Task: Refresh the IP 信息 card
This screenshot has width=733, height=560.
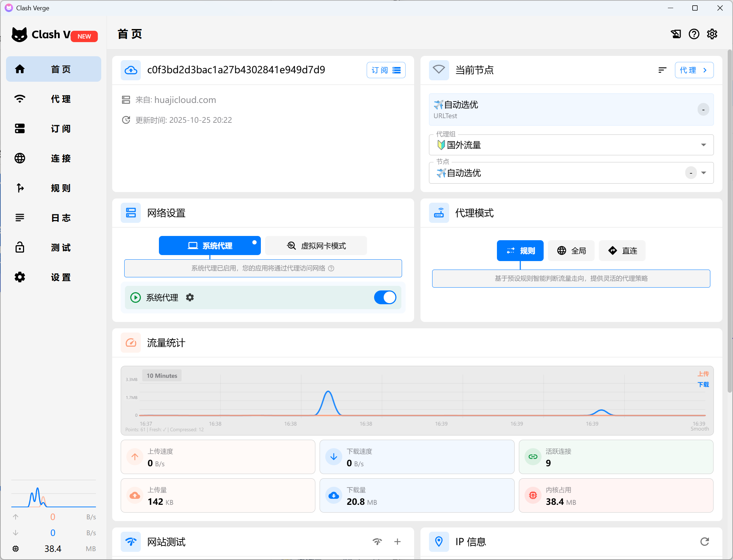Action: pos(704,542)
